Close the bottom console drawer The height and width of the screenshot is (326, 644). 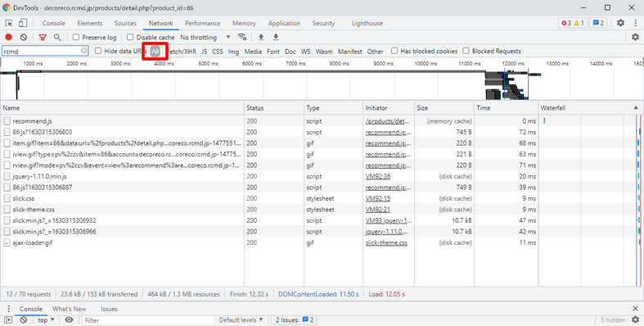[635, 308]
